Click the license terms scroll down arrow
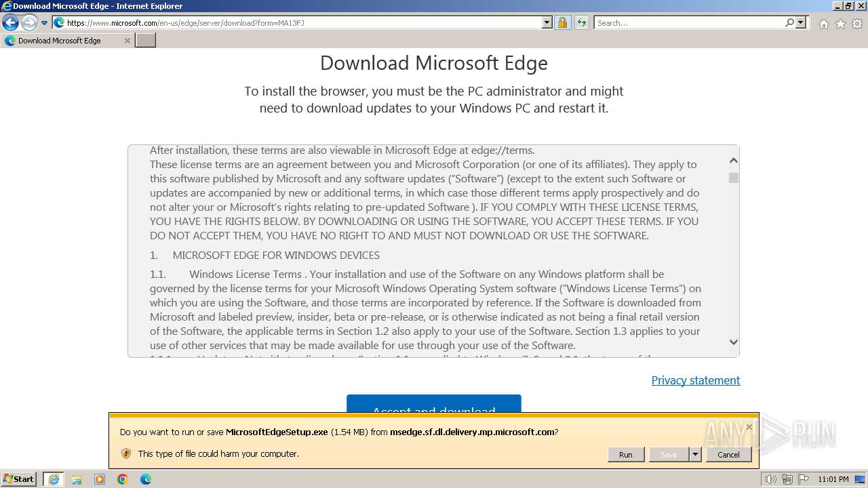 pyautogui.click(x=733, y=342)
